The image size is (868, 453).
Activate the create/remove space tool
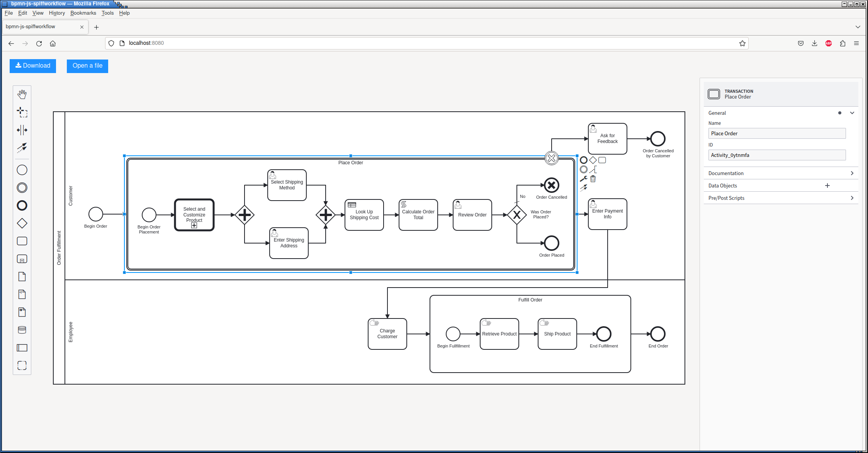click(x=22, y=130)
